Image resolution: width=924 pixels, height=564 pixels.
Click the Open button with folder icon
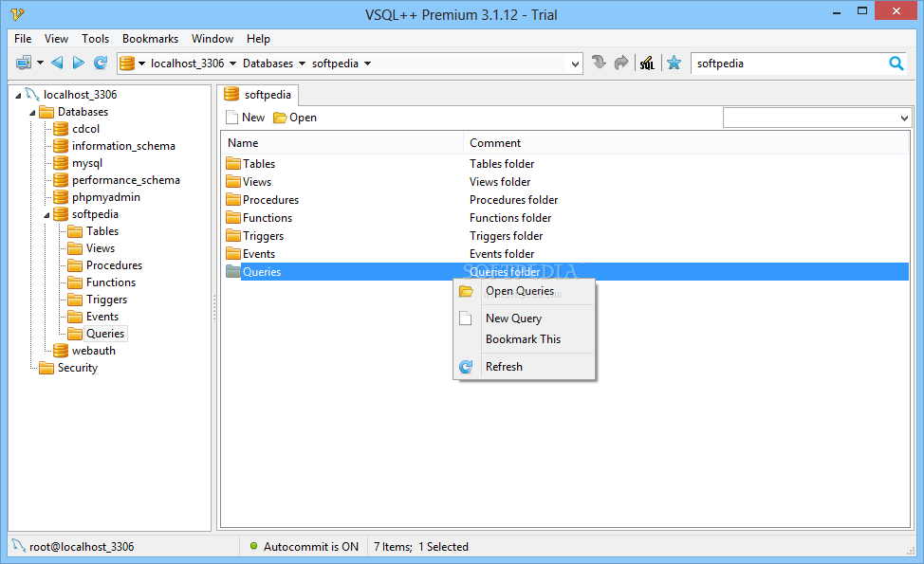coord(295,118)
